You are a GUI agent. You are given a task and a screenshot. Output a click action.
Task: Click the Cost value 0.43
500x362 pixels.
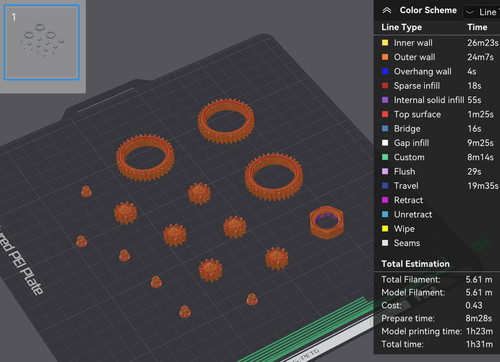(474, 305)
